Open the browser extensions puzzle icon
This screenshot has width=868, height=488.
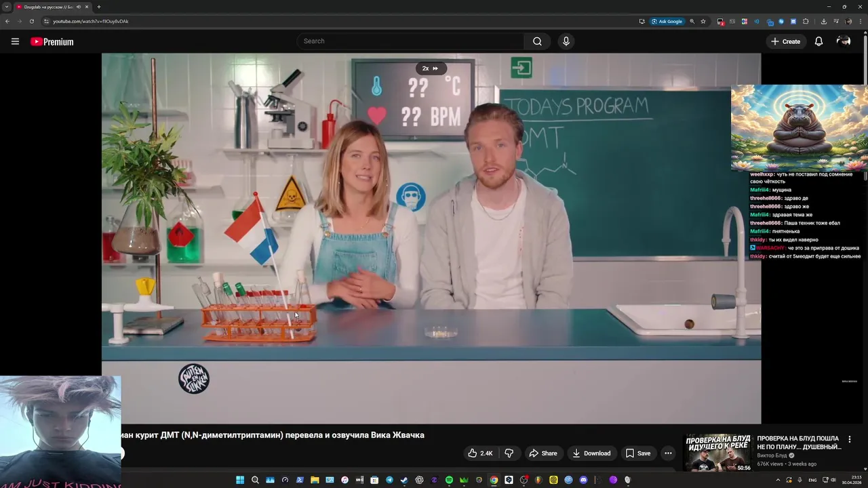(x=806, y=21)
